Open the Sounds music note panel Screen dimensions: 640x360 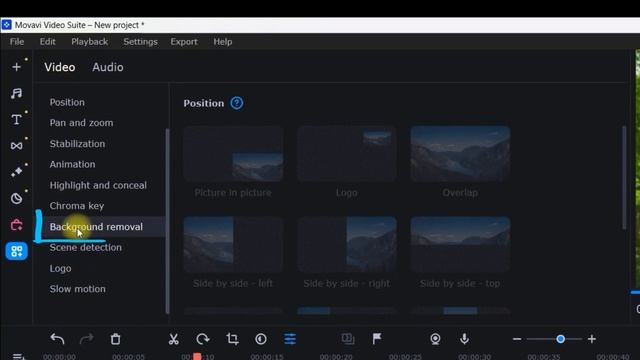coord(16,93)
